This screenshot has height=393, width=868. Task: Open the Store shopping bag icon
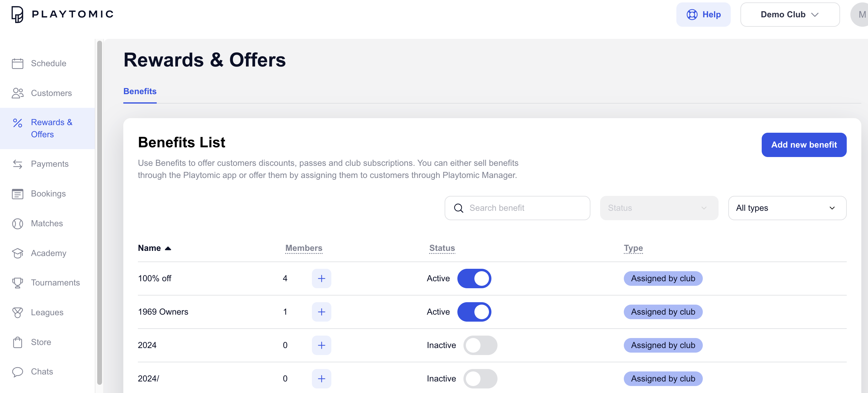tap(18, 342)
